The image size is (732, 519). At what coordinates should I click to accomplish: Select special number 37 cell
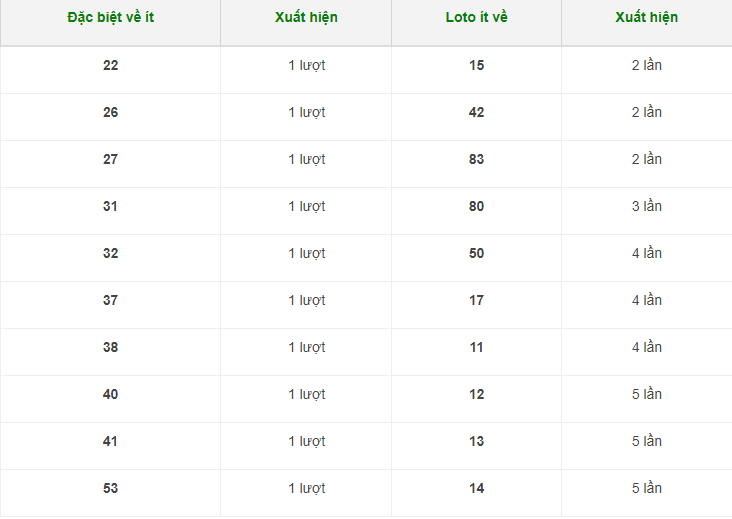(x=110, y=300)
